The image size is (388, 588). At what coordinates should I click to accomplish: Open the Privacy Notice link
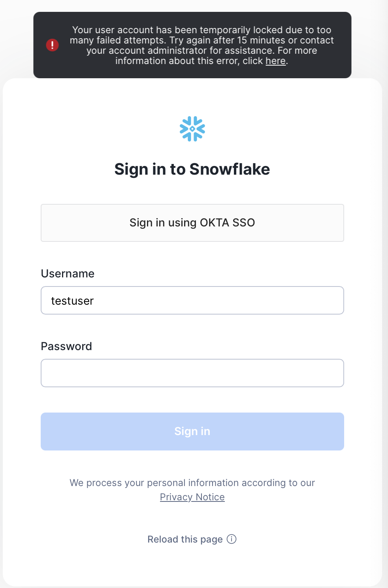pos(192,497)
